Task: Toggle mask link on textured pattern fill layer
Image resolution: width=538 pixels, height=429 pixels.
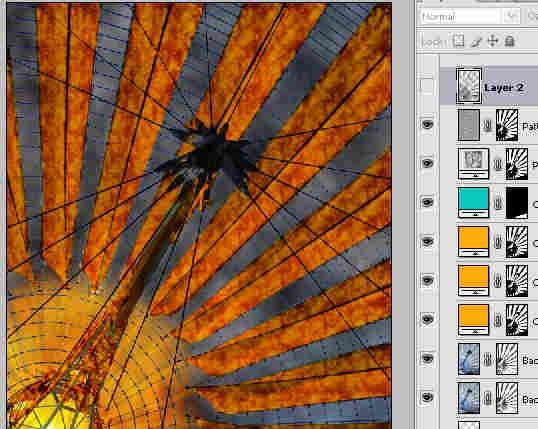Action: [x=498, y=164]
